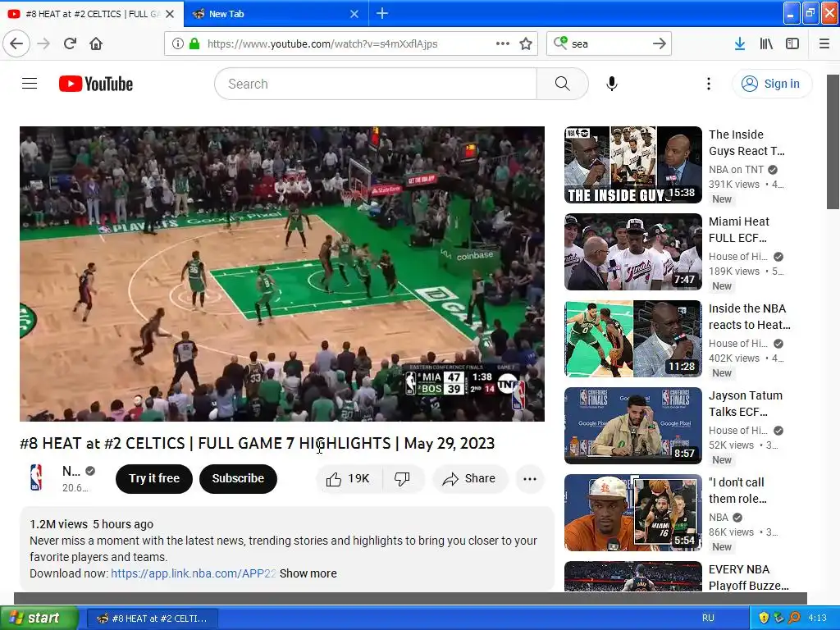Open "I don't call them role" thumbnail
The width and height of the screenshot is (840, 630).
pos(632,513)
